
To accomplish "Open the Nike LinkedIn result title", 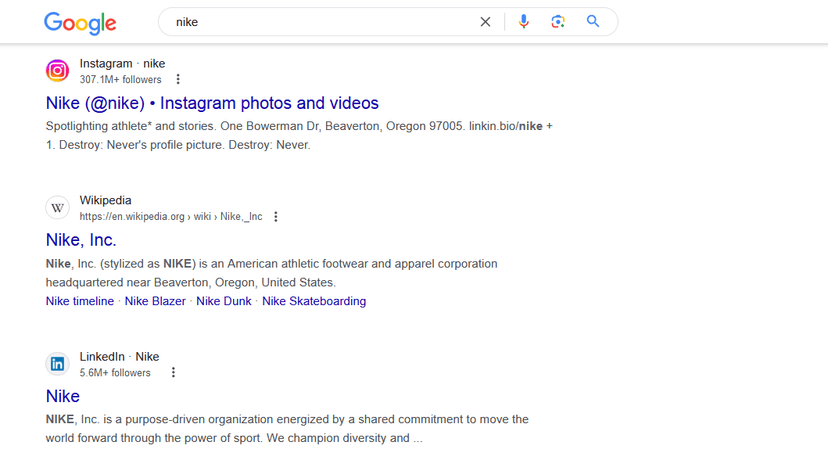I will (63, 396).
